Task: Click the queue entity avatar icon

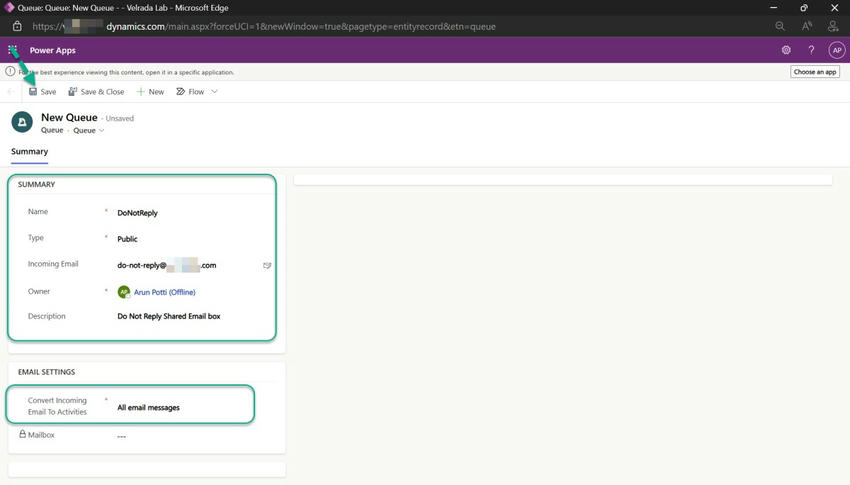Action: (x=22, y=122)
